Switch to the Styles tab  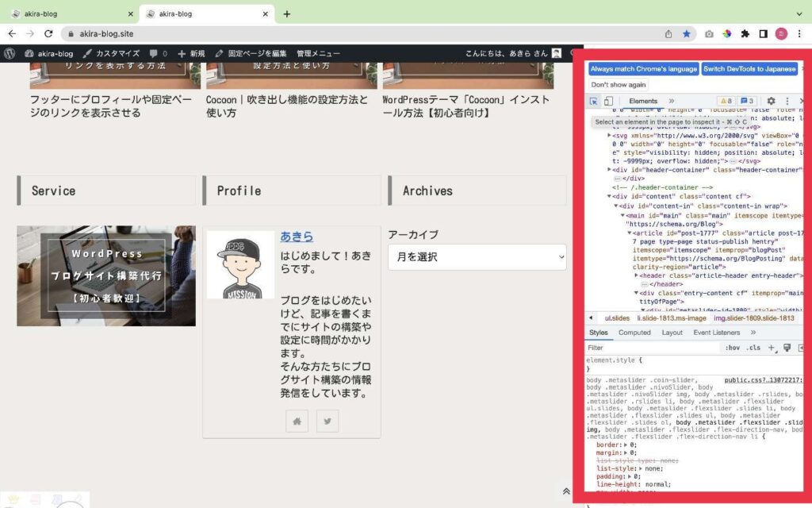pyautogui.click(x=598, y=333)
